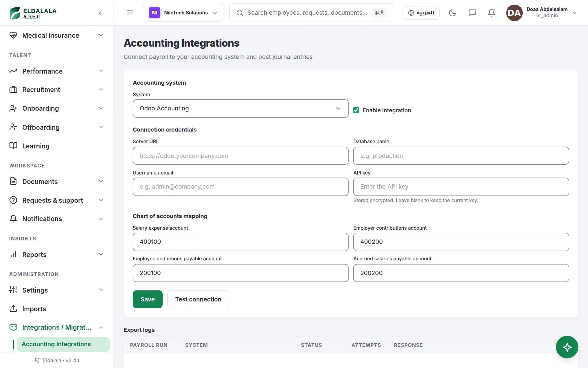588x368 pixels.
Task: Click the DA user avatar
Action: coord(514,13)
